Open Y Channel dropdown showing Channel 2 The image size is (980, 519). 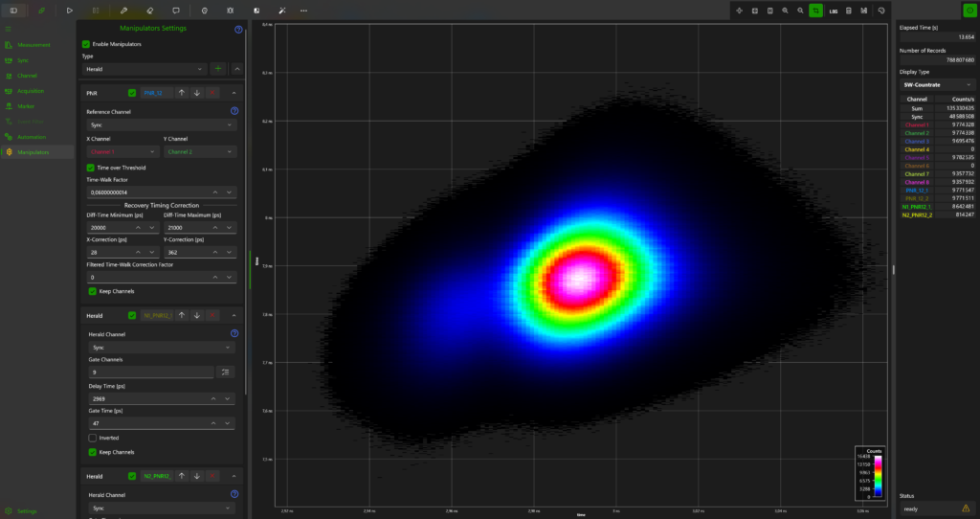click(x=200, y=152)
